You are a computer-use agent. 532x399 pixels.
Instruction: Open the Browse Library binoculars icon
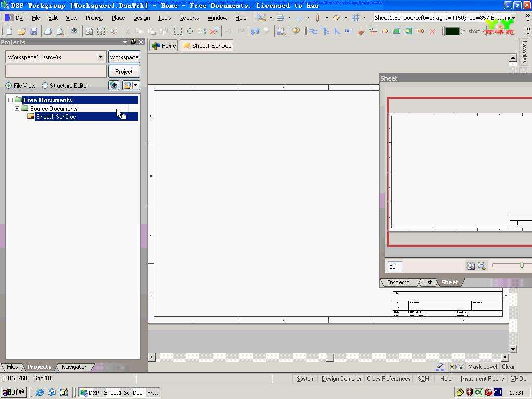click(x=281, y=31)
